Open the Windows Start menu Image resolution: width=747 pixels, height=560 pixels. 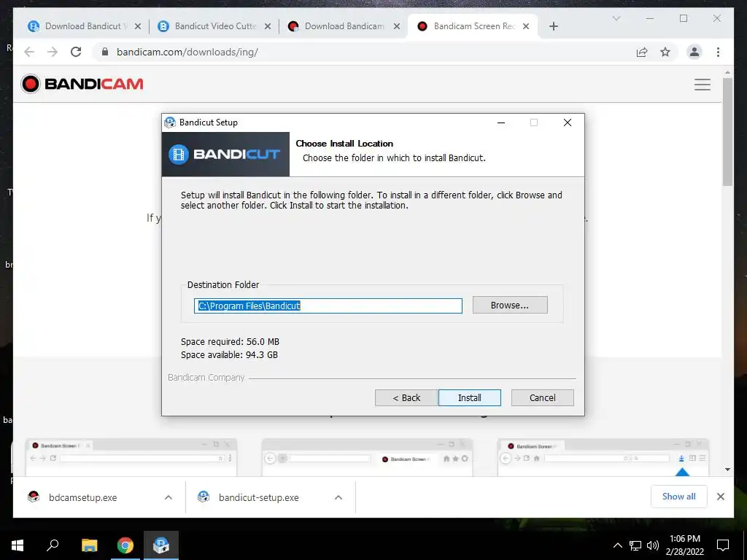pyautogui.click(x=18, y=545)
